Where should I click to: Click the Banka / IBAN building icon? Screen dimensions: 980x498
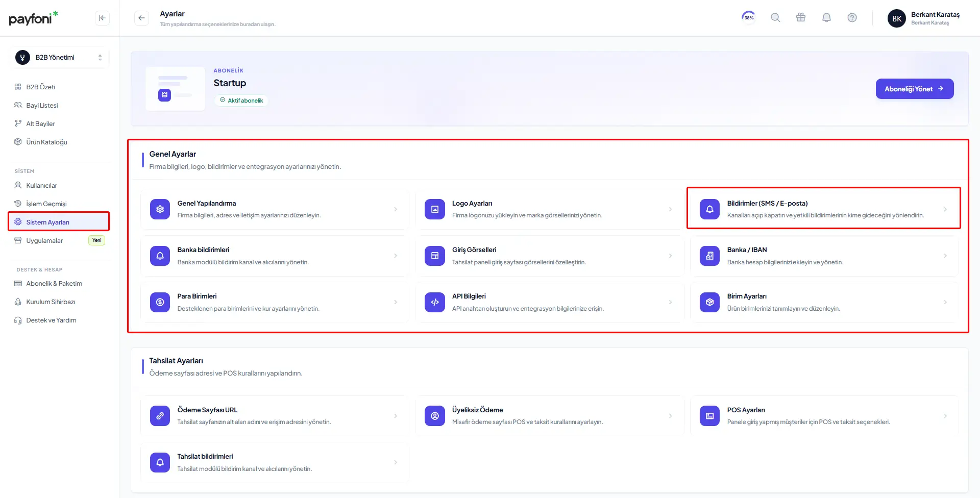(x=709, y=256)
